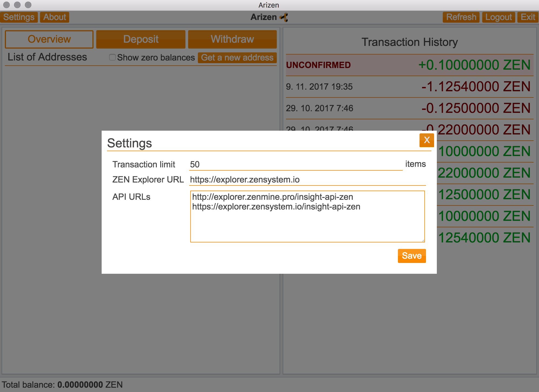The height and width of the screenshot is (392, 539).
Task: Click the Withdraw tab button
Action: tap(232, 39)
